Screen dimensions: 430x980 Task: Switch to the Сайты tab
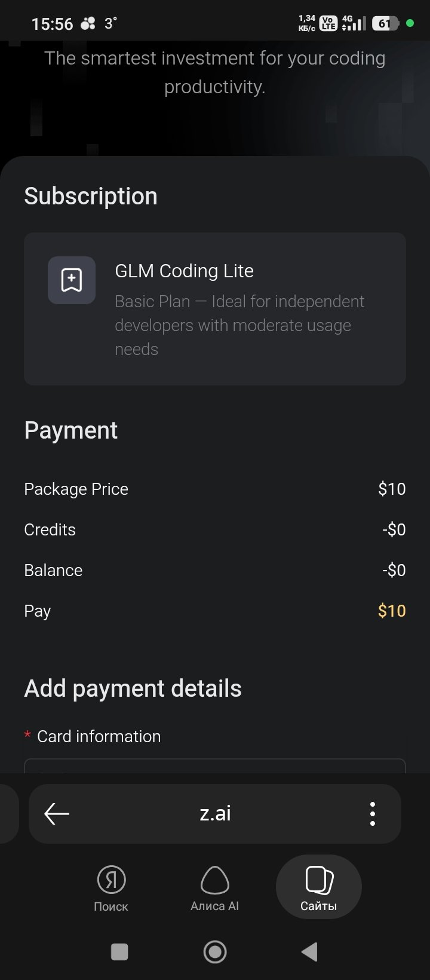click(x=318, y=887)
